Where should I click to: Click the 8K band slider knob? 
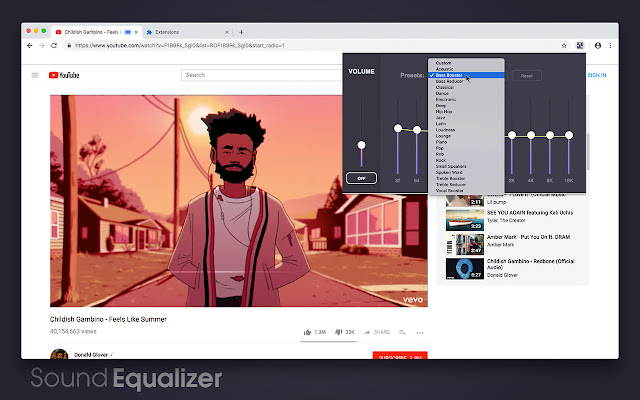550,135
